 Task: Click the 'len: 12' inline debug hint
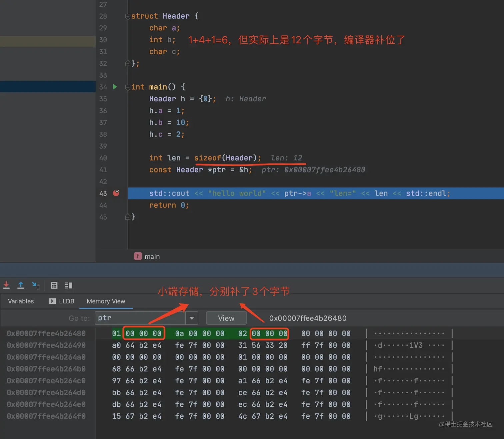click(286, 158)
